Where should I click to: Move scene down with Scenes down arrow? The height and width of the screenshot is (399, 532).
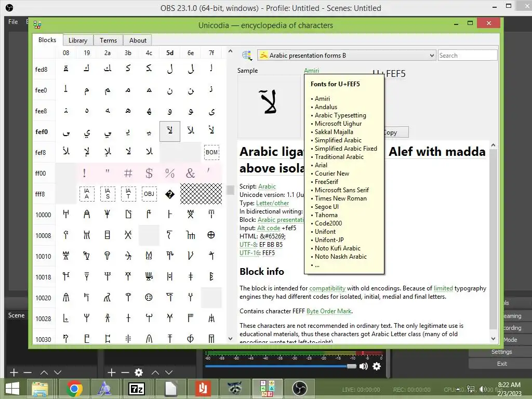[x=58, y=373]
